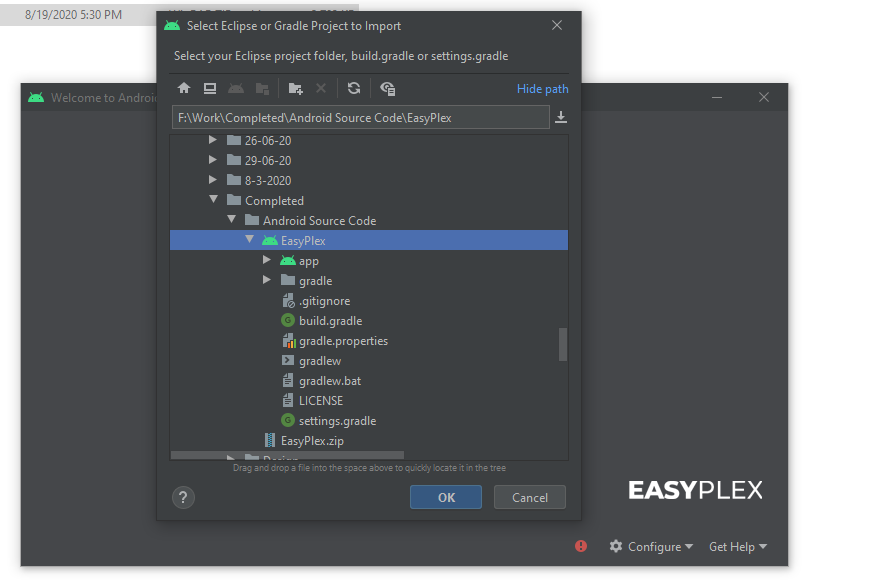Click the Hide path link
Screen dimensions: 871x587
(542, 88)
